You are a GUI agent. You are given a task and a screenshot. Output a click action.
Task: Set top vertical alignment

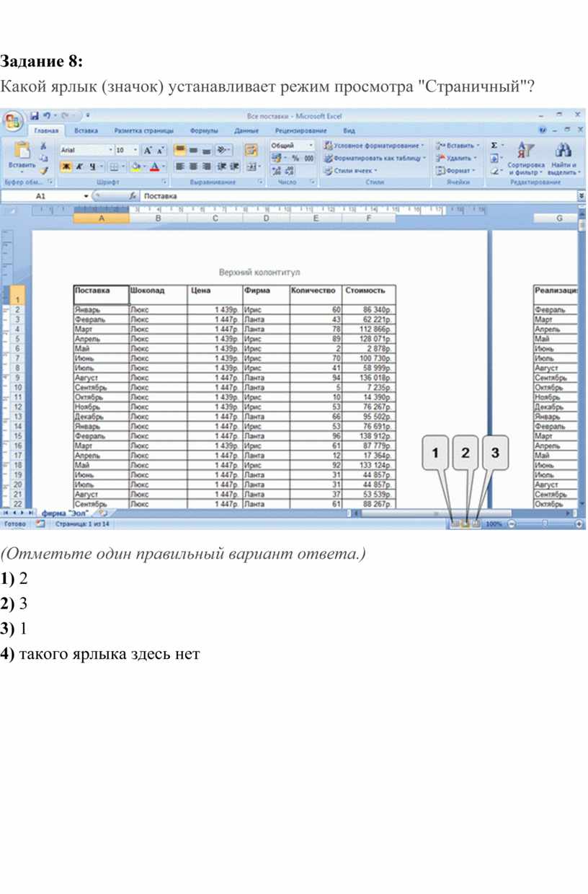[181, 150]
